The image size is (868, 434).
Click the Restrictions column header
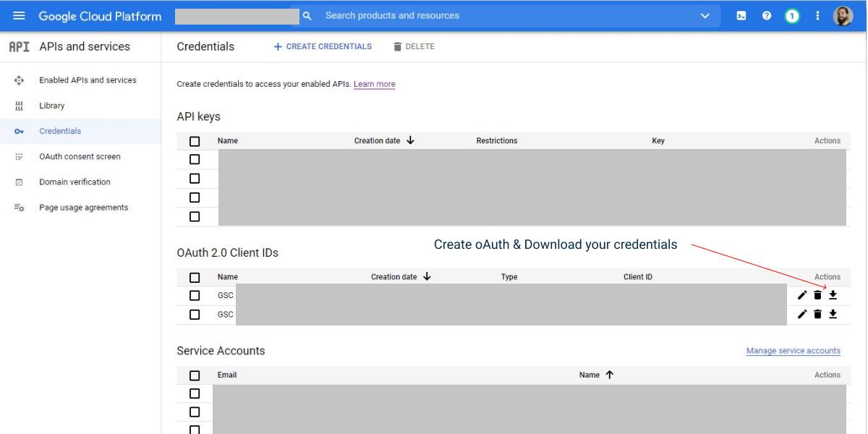pos(497,141)
